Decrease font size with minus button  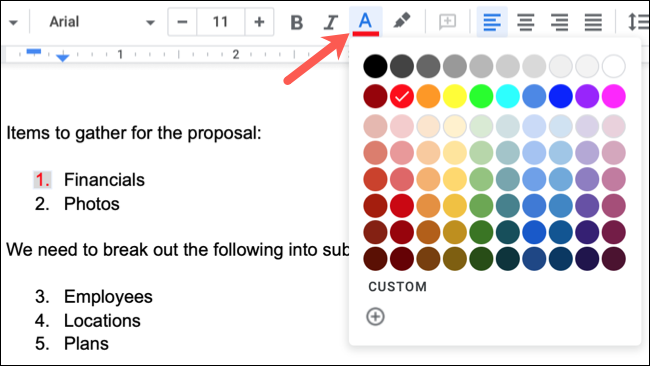[x=182, y=22]
